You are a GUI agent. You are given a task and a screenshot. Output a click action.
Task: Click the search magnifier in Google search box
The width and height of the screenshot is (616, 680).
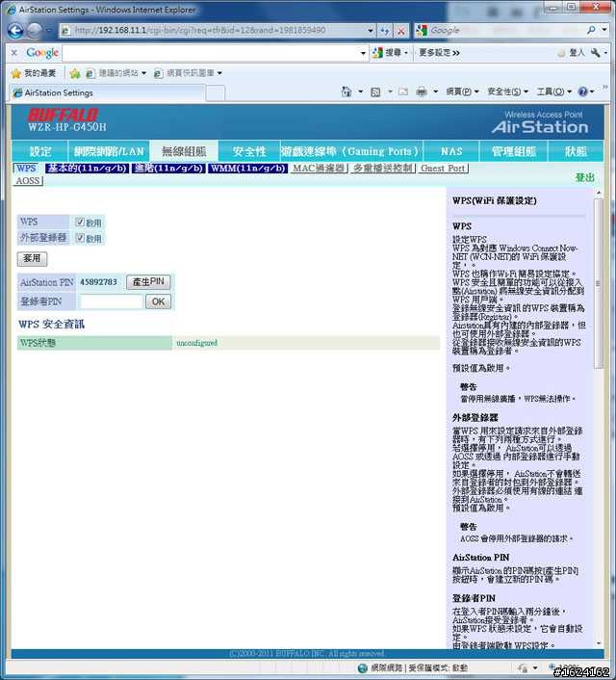[591, 31]
